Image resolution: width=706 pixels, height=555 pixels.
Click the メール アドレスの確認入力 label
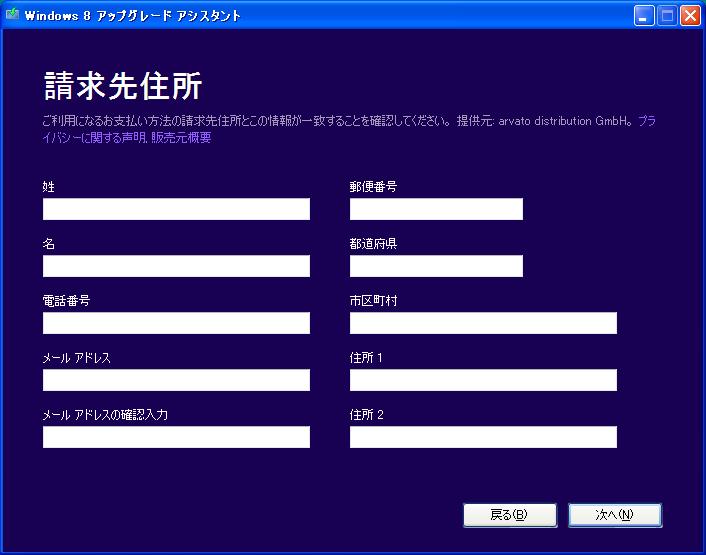(x=105, y=415)
